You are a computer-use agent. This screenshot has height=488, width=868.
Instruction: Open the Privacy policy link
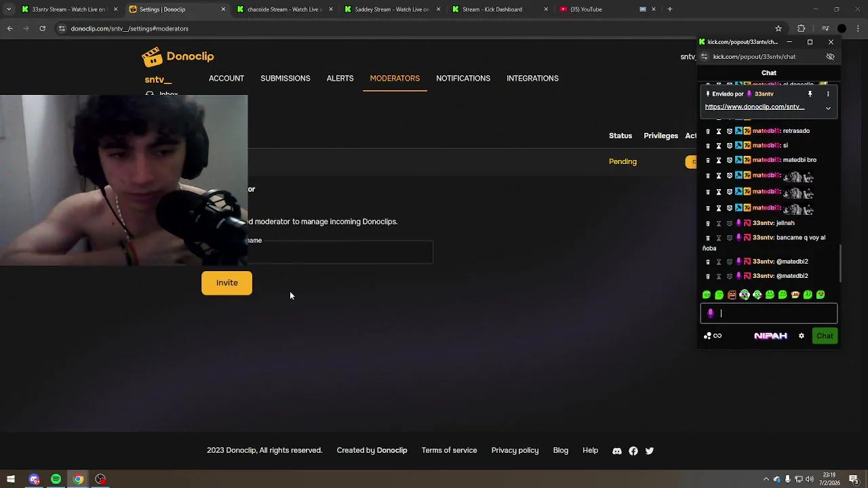click(x=515, y=451)
